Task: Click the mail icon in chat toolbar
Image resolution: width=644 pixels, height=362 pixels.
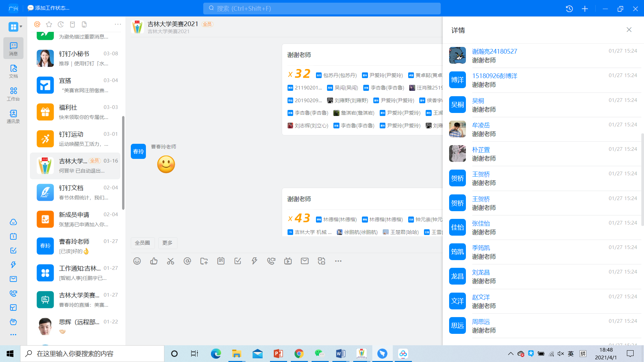Action: tap(305, 261)
